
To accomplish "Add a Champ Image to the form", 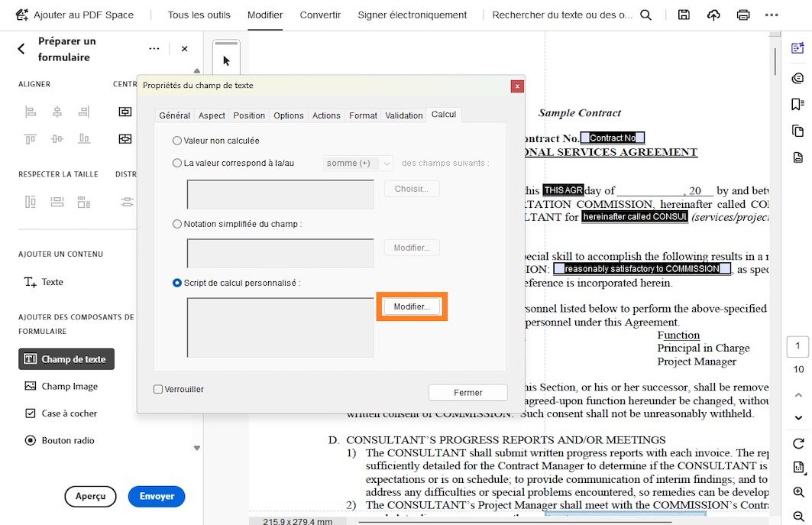I will (x=68, y=387).
